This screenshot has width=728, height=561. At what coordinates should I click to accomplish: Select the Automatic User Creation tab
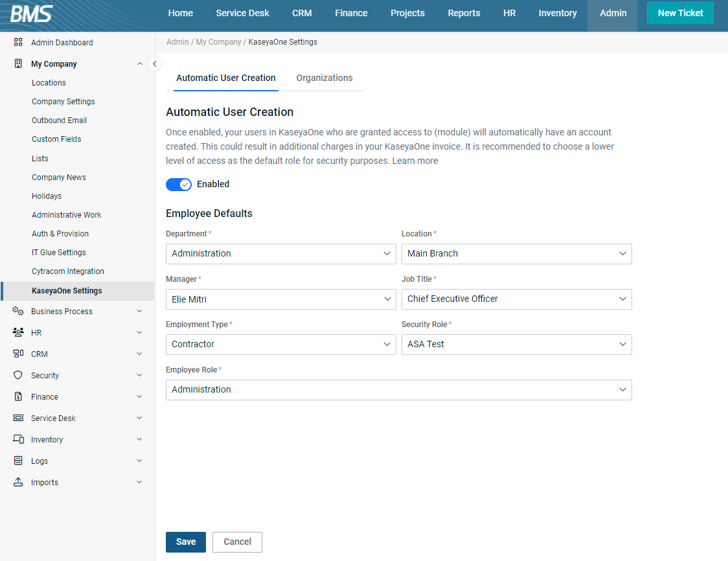225,78
